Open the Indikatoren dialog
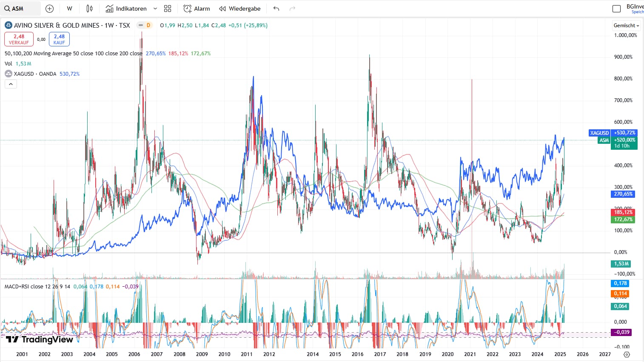644x362 pixels. pyautogui.click(x=126, y=9)
